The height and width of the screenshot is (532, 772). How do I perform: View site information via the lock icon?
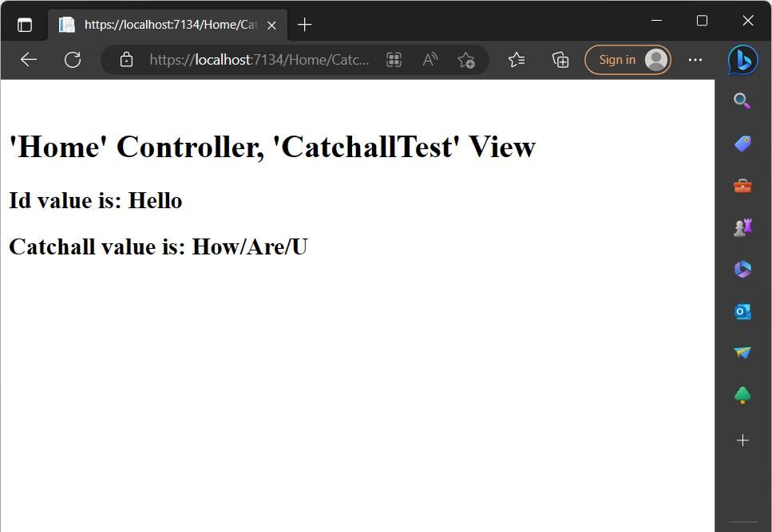125,59
